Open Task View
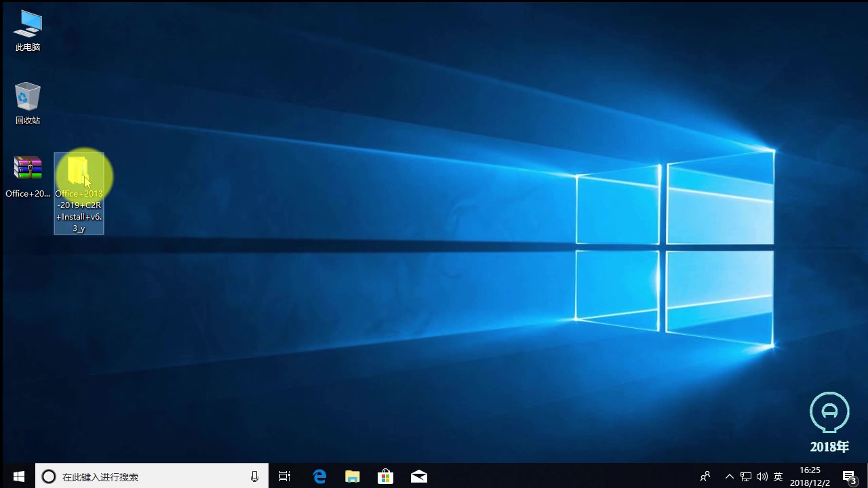 tap(284, 476)
